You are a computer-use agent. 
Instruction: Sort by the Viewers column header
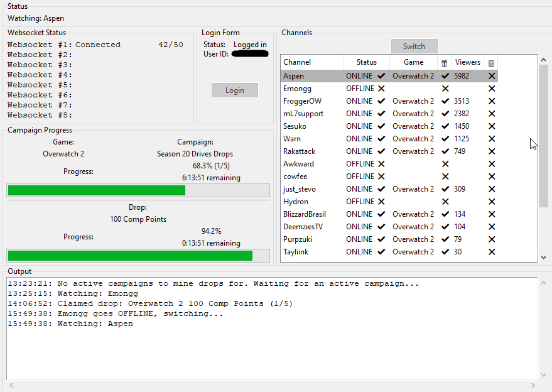tap(467, 62)
